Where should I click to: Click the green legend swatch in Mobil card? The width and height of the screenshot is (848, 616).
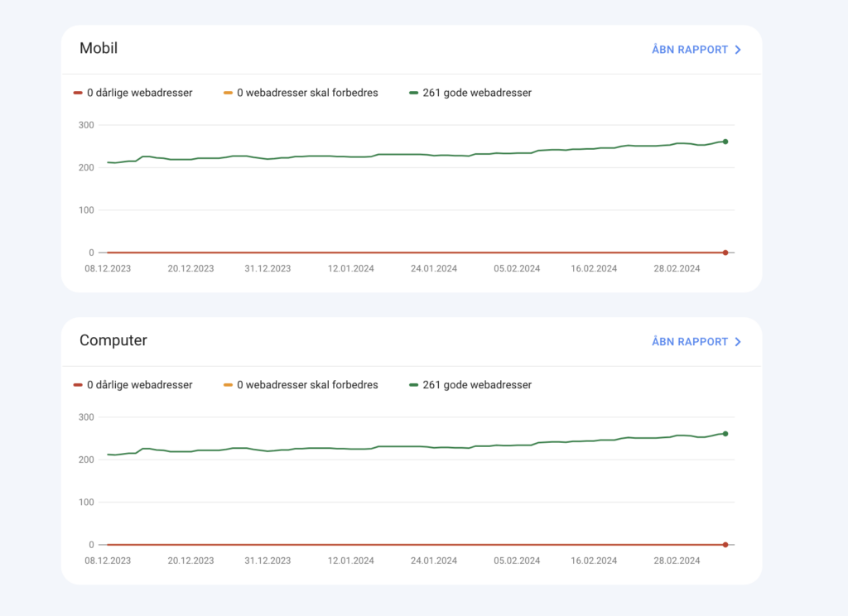tap(414, 93)
